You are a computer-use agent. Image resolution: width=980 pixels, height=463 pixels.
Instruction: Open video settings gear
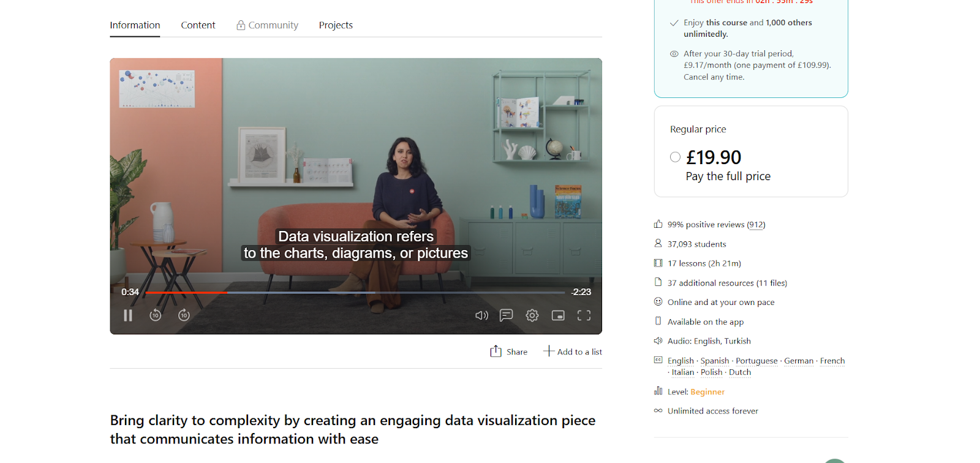click(532, 315)
